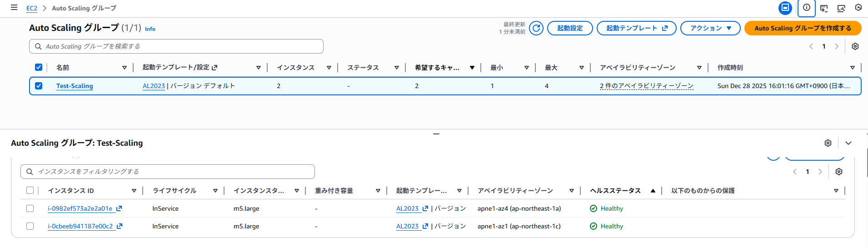
Task: Open the info panel icon in top bar
Action: 807,8
